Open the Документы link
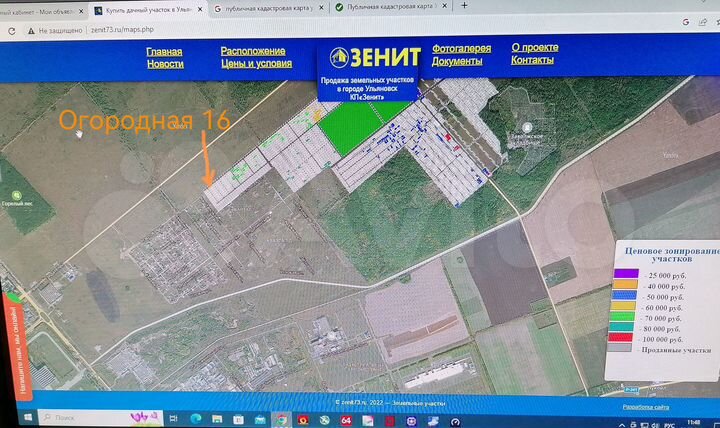 (x=458, y=61)
